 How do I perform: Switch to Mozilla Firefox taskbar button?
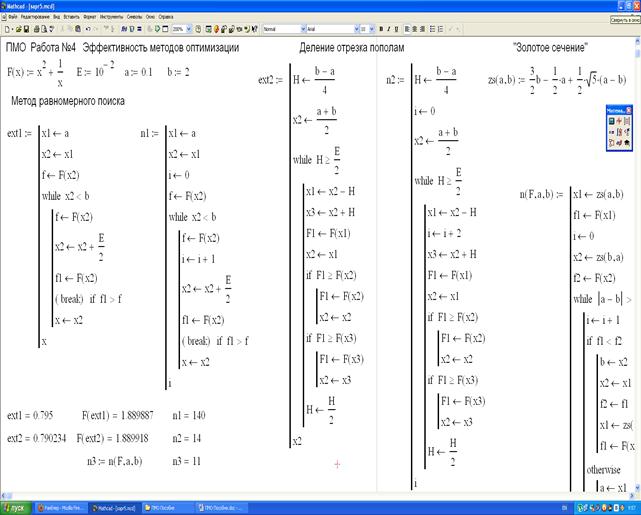point(61,508)
